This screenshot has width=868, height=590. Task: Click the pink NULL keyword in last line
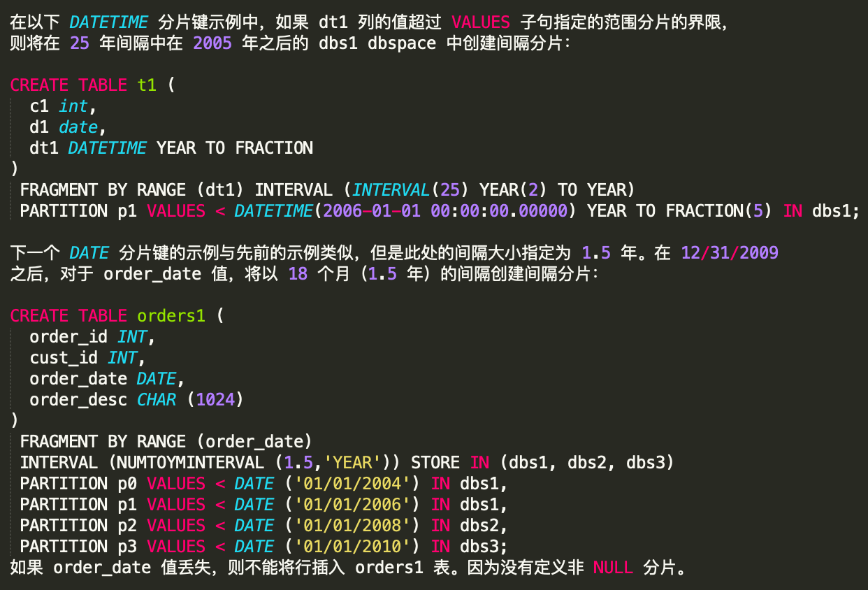[x=613, y=568]
